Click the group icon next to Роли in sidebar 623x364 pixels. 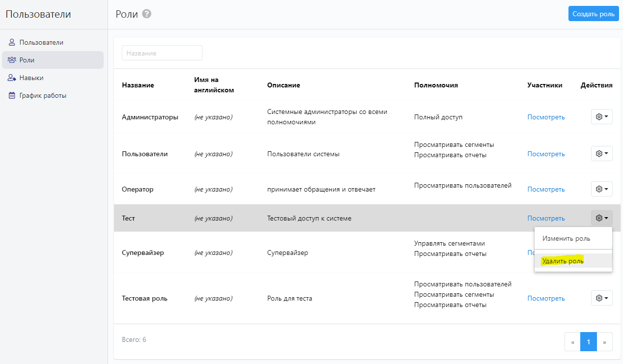(x=12, y=60)
